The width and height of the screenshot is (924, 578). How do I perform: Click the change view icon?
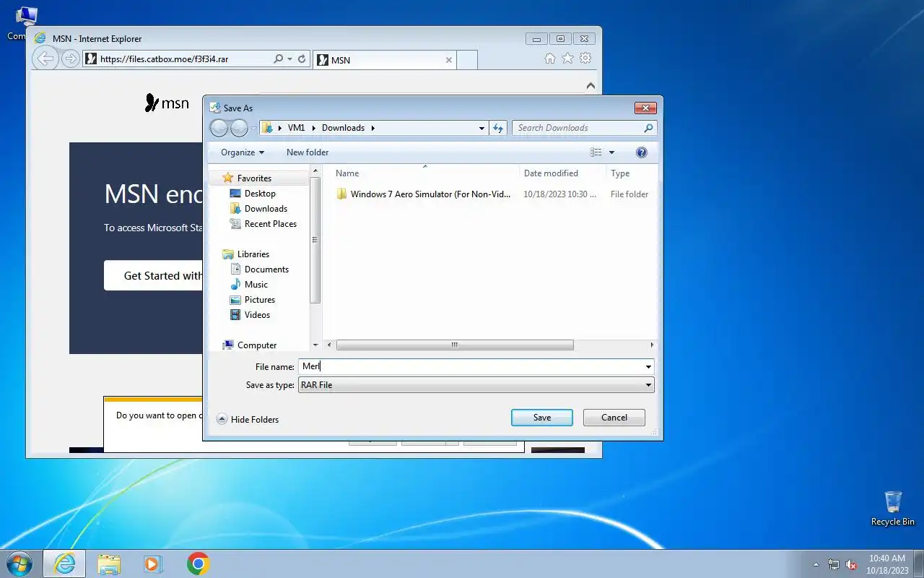(596, 152)
